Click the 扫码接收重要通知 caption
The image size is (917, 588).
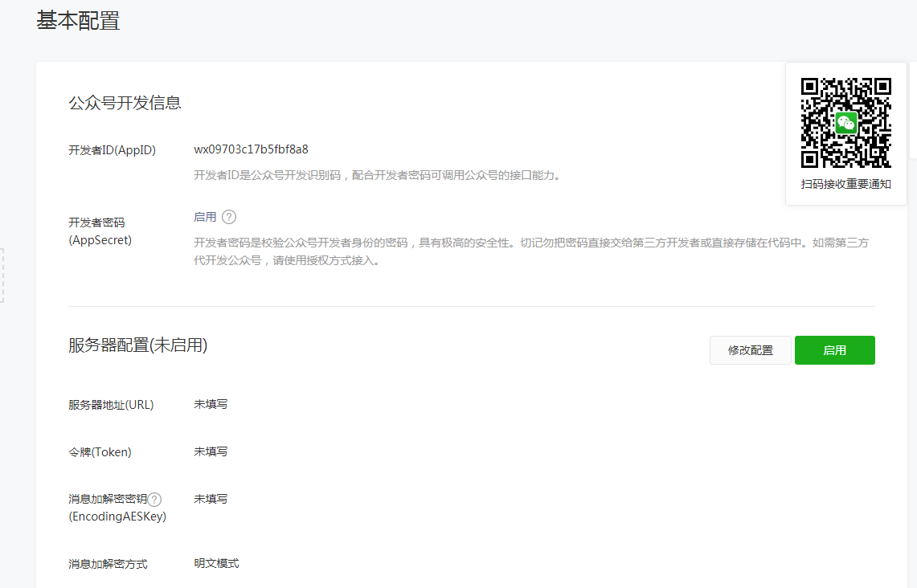pos(845,184)
